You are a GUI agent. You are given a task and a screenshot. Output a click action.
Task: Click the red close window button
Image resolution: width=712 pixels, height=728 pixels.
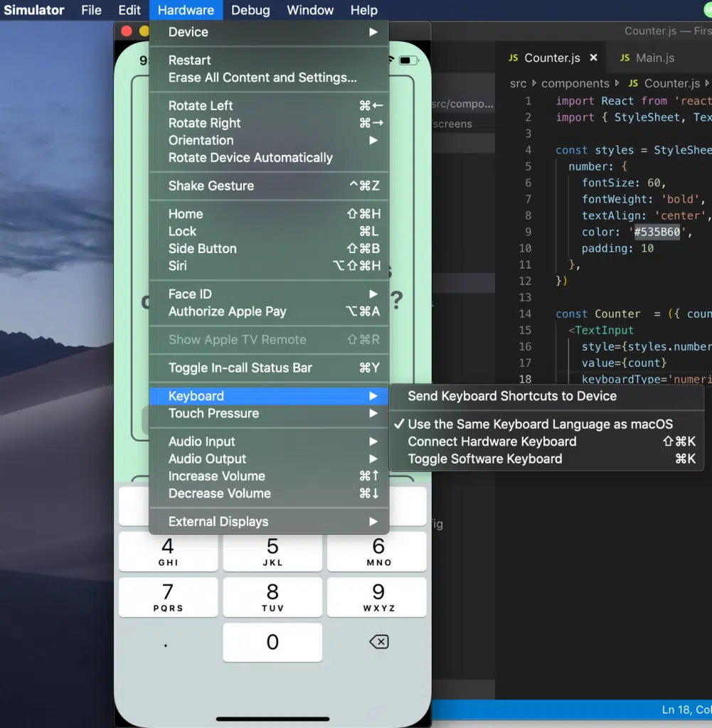pyautogui.click(x=127, y=31)
